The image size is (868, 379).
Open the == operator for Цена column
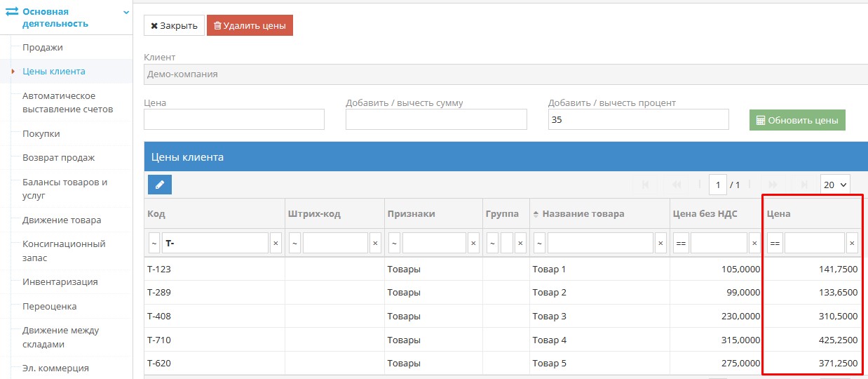pos(775,243)
